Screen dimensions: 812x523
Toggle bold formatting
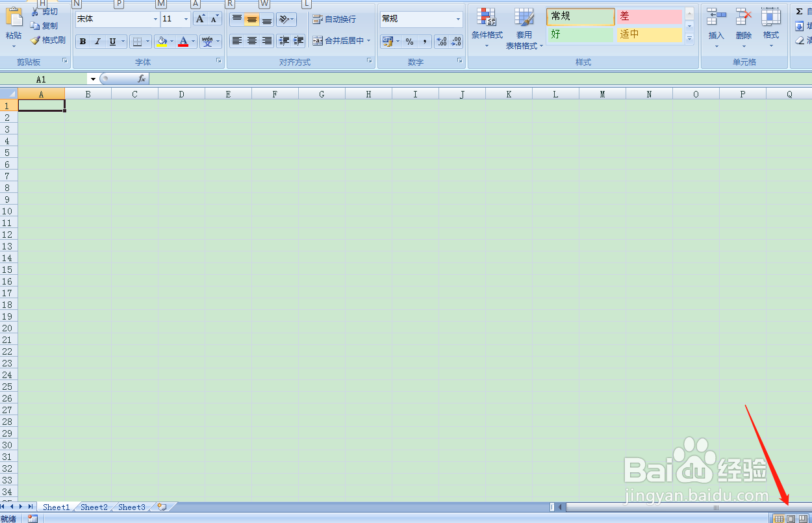pos(82,42)
